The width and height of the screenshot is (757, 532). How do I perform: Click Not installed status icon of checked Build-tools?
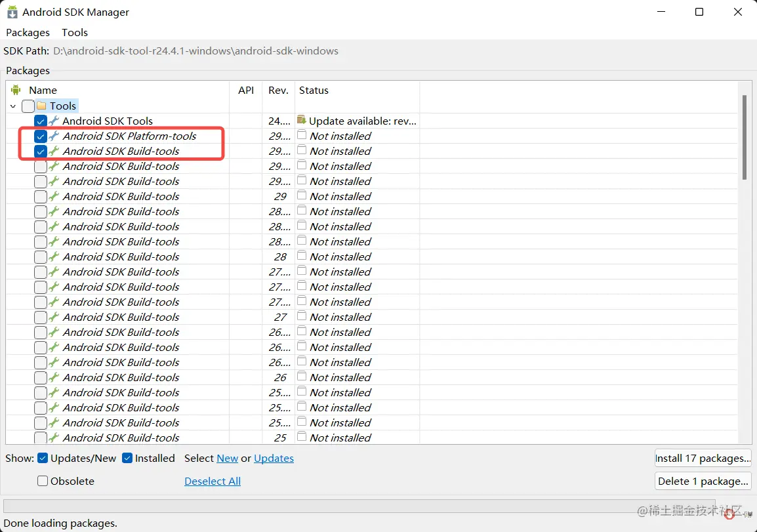(x=302, y=150)
